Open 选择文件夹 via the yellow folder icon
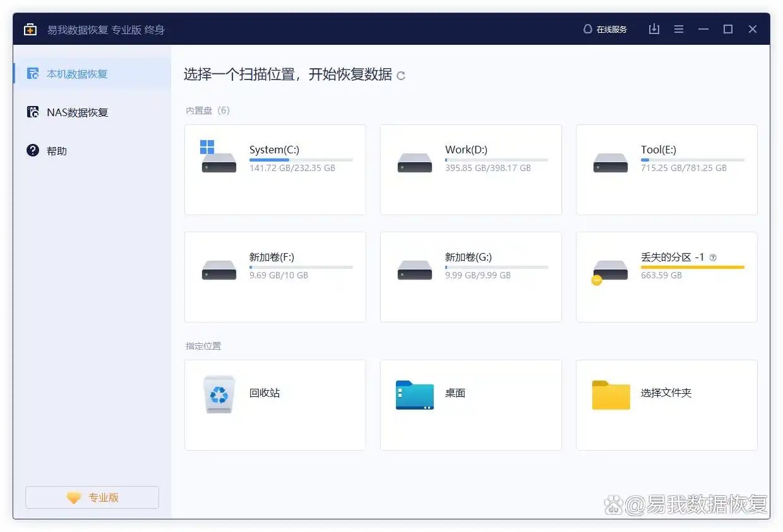This screenshot has height=532, width=783. (x=610, y=394)
